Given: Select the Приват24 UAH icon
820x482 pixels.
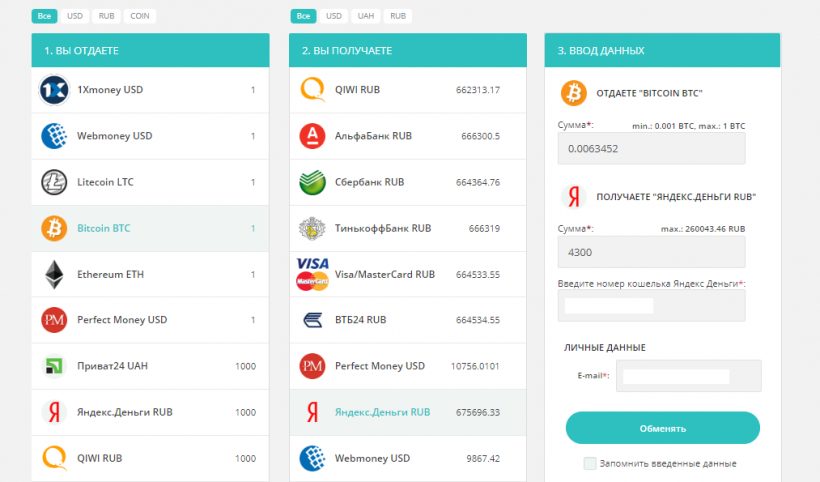Looking at the screenshot, I should pyautogui.click(x=54, y=366).
